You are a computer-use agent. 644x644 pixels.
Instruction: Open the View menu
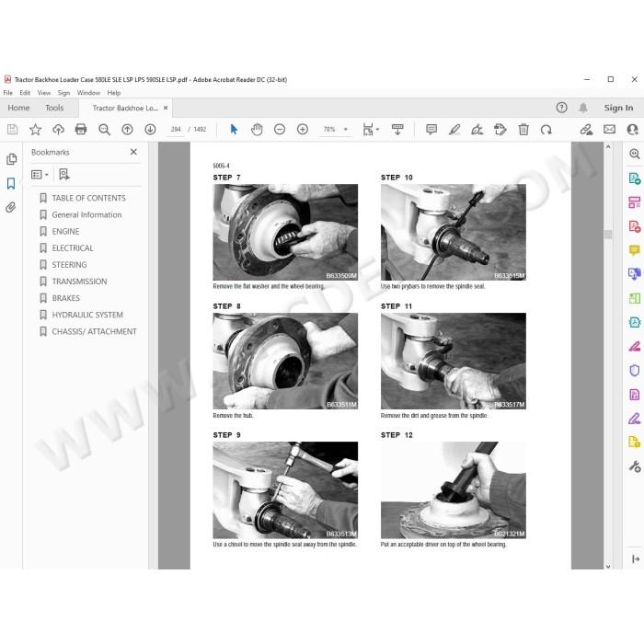tap(44, 93)
